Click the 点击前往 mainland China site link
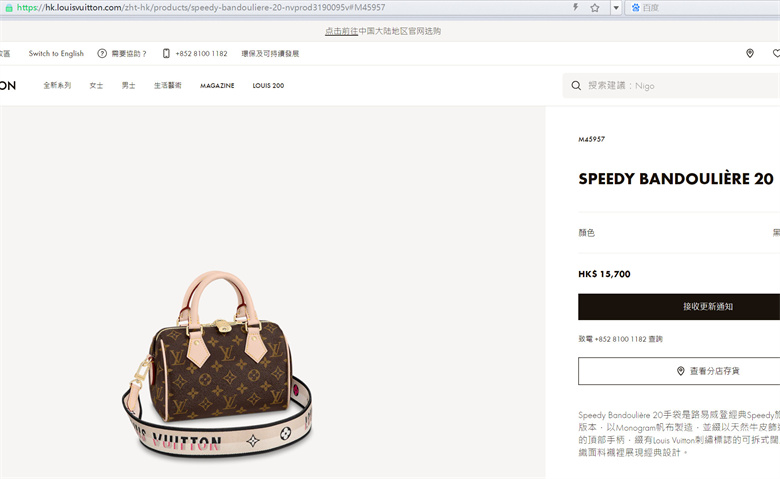Viewport: 780px width, 479px height. tap(341, 31)
